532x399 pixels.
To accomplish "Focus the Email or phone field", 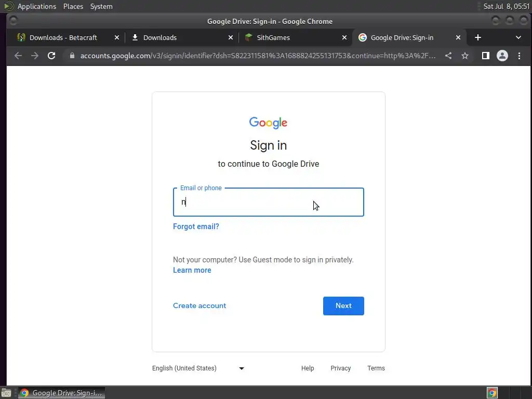I will pyautogui.click(x=269, y=202).
